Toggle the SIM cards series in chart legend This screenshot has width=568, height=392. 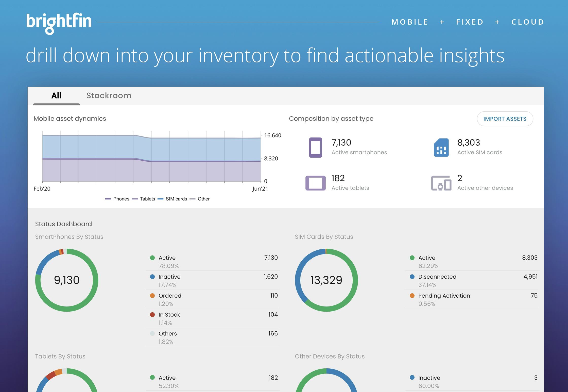tap(172, 199)
